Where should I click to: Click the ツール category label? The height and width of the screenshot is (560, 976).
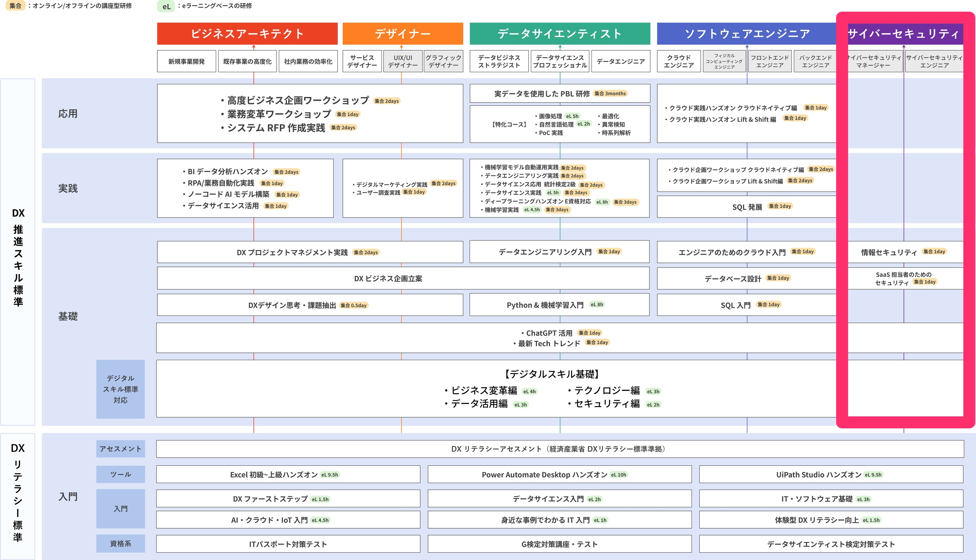(120, 474)
